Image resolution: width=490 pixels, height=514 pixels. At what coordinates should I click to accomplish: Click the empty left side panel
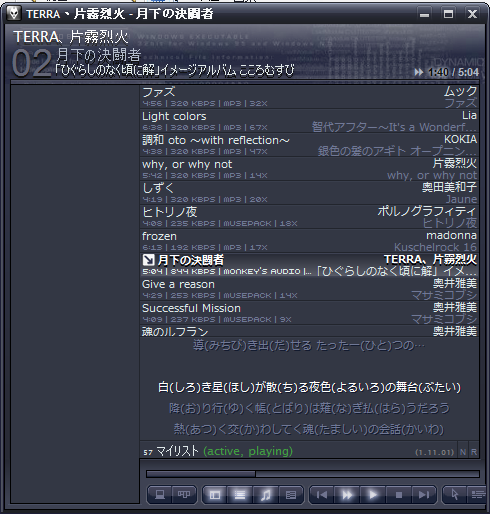point(75,294)
